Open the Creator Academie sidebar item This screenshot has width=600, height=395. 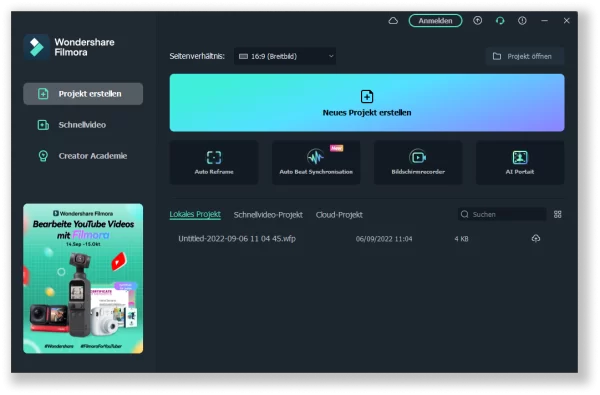[x=83, y=156]
